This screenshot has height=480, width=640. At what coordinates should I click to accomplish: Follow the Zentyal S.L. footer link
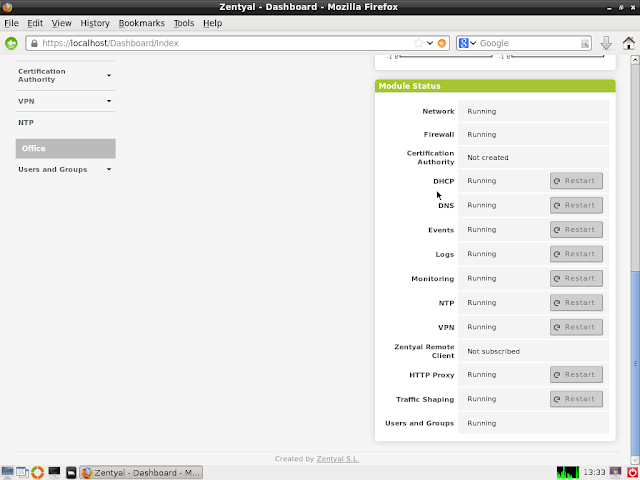pos(338,459)
